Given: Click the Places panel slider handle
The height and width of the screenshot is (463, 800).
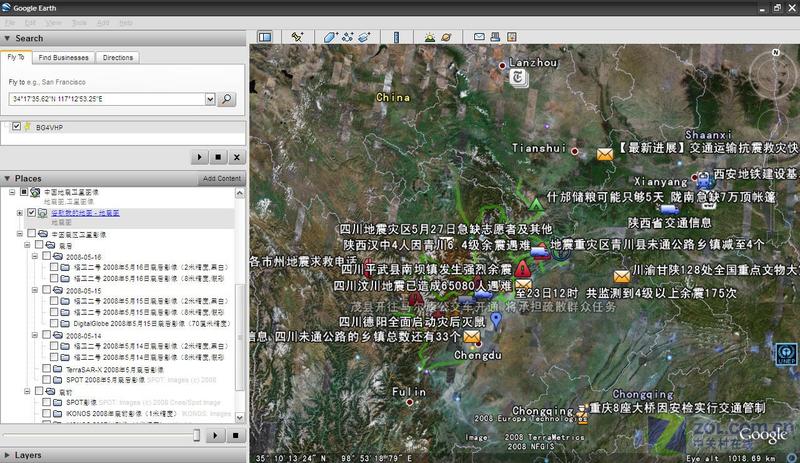Looking at the screenshot, I should click(196, 435).
